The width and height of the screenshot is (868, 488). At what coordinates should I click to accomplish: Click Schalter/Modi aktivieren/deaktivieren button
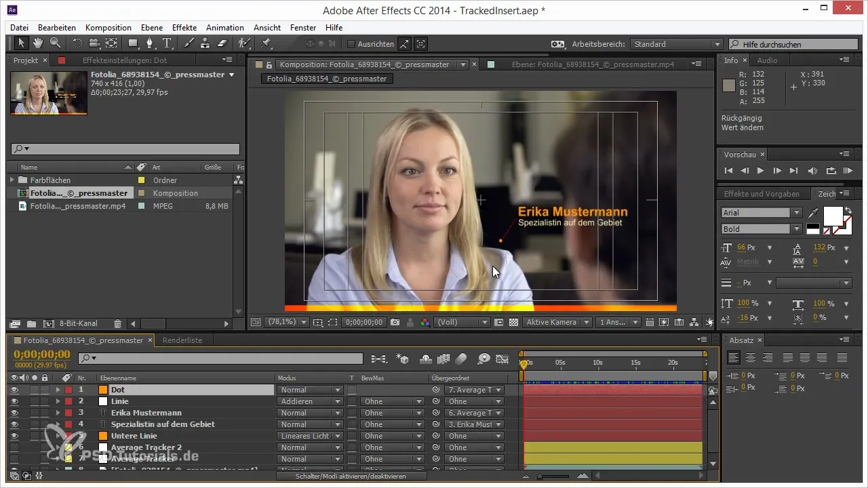pyautogui.click(x=351, y=476)
